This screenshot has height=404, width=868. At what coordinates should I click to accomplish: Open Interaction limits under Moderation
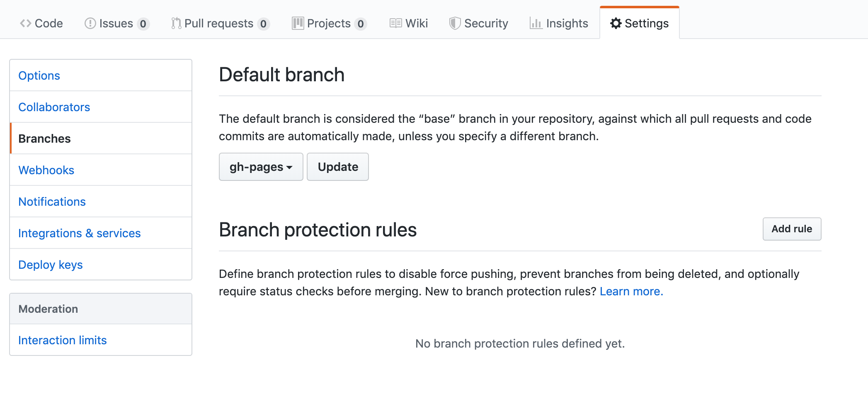tap(62, 340)
